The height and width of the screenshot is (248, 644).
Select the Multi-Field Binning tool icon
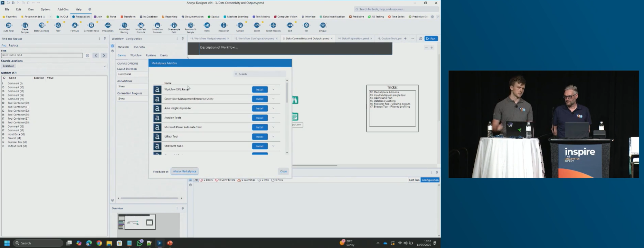click(x=124, y=25)
